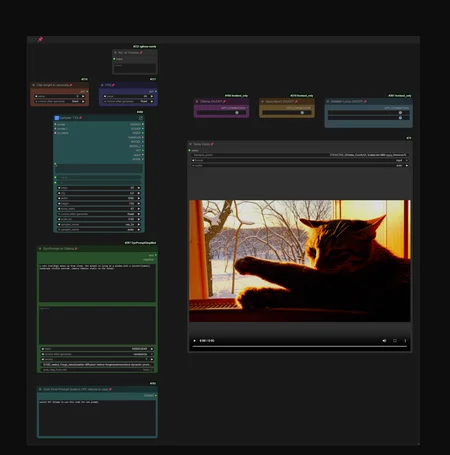
Task: Toggle the second Detailer Loras switch
Action: pyautogui.click(x=400, y=118)
